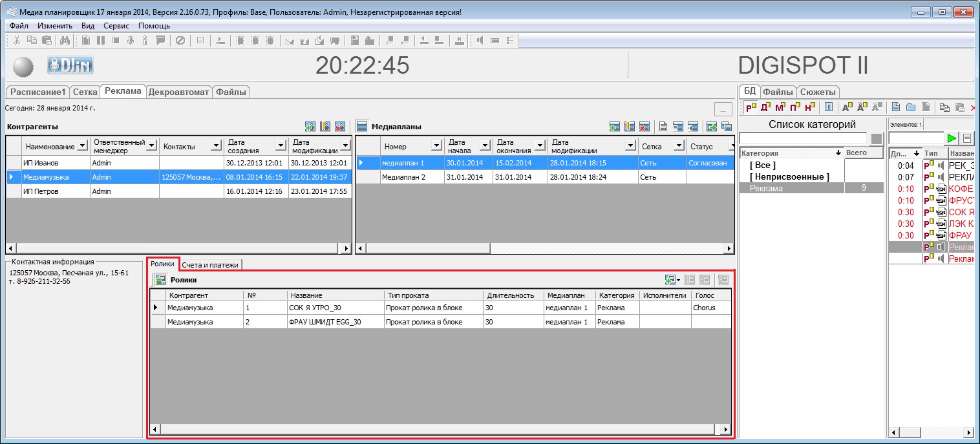Switch to the Декроавтомат tab
Image resolution: width=980 pixels, height=444 pixels.
179,92
